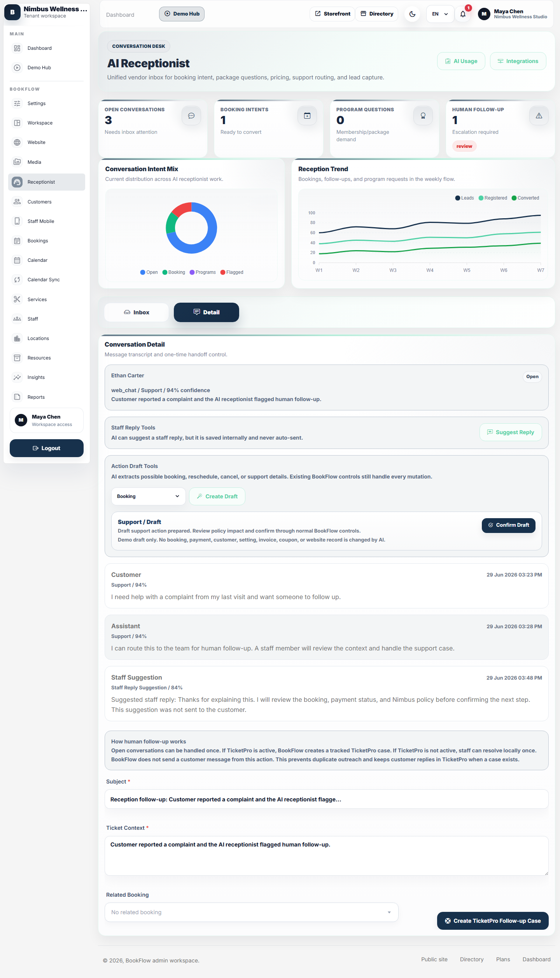This screenshot has width=560, height=978.
Task: Toggle the Converted series in chart legend
Action: pyautogui.click(x=525, y=198)
